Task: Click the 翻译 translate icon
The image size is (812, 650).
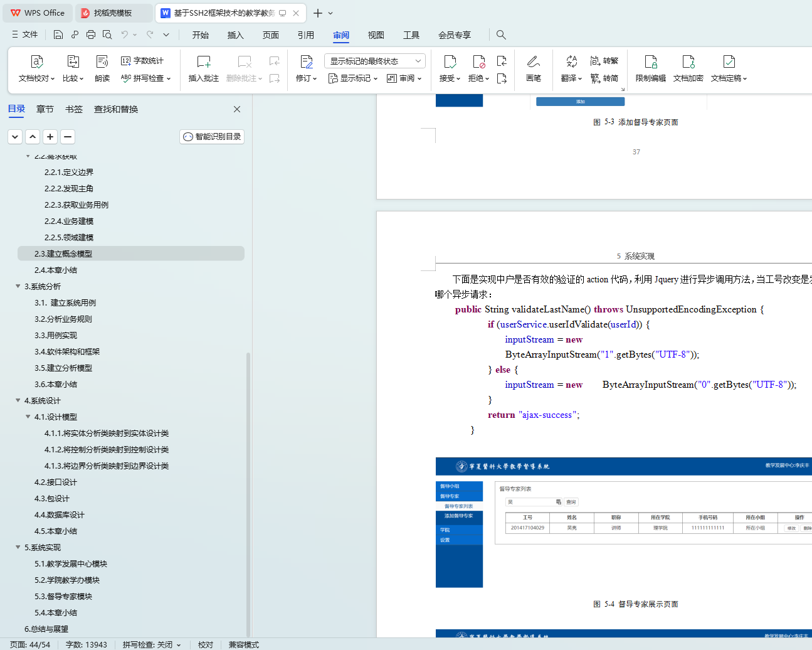Action: [571, 61]
